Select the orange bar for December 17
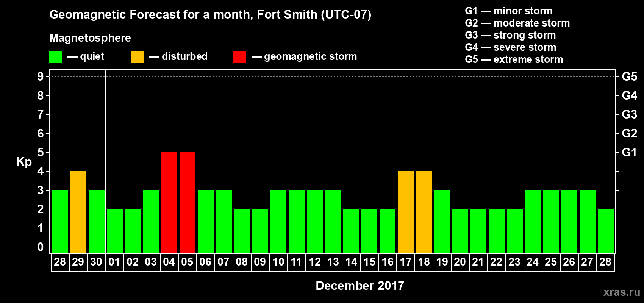This screenshot has height=303, width=644. (x=406, y=212)
